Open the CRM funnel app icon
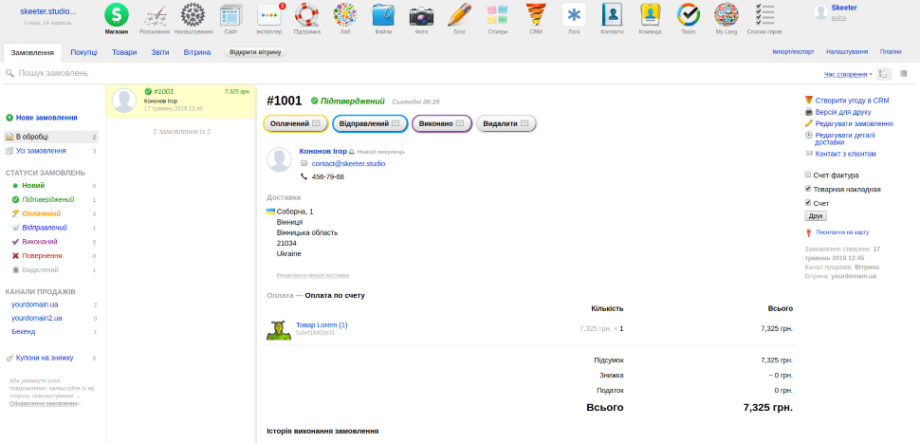This screenshot has width=920, height=443. click(x=536, y=16)
